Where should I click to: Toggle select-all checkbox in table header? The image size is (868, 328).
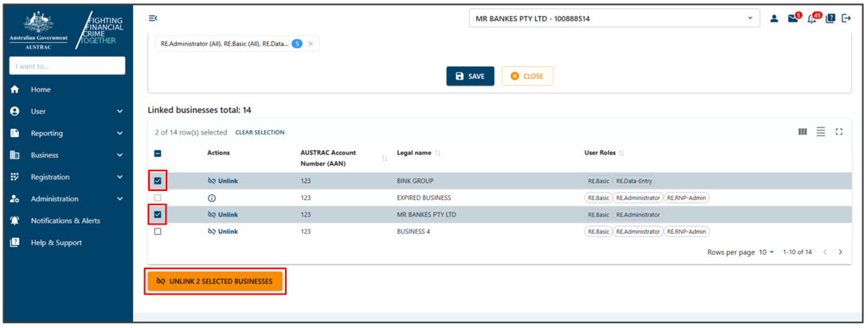(x=157, y=154)
